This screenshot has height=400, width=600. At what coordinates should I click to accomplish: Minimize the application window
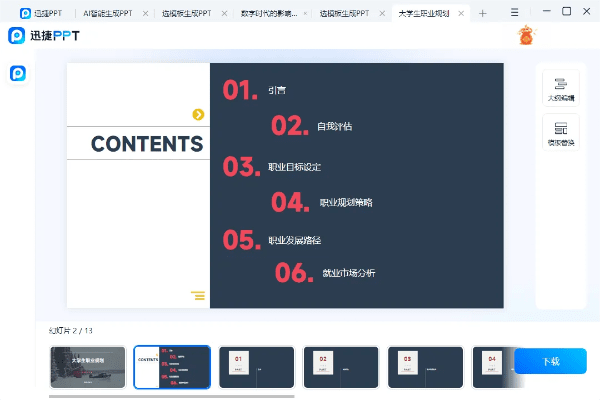[x=546, y=11]
